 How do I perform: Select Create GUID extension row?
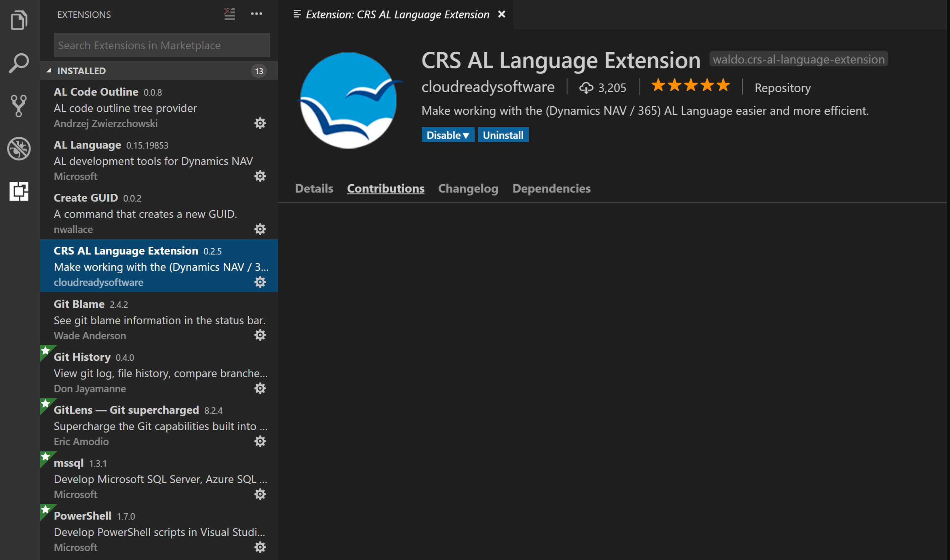(x=159, y=213)
